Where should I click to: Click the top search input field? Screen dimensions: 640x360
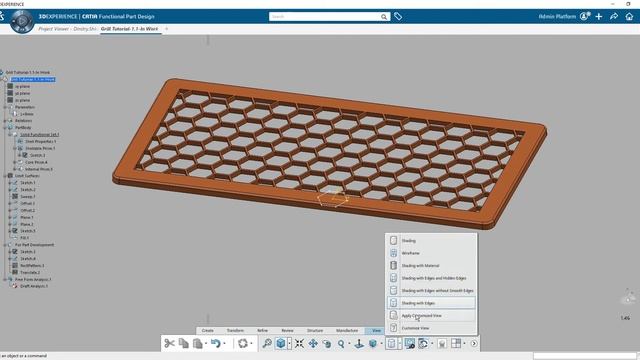point(324,17)
